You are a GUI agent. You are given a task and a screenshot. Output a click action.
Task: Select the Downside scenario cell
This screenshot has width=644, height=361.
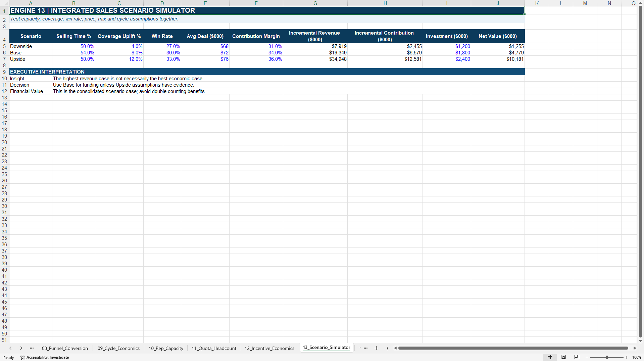[x=31, y=46]
